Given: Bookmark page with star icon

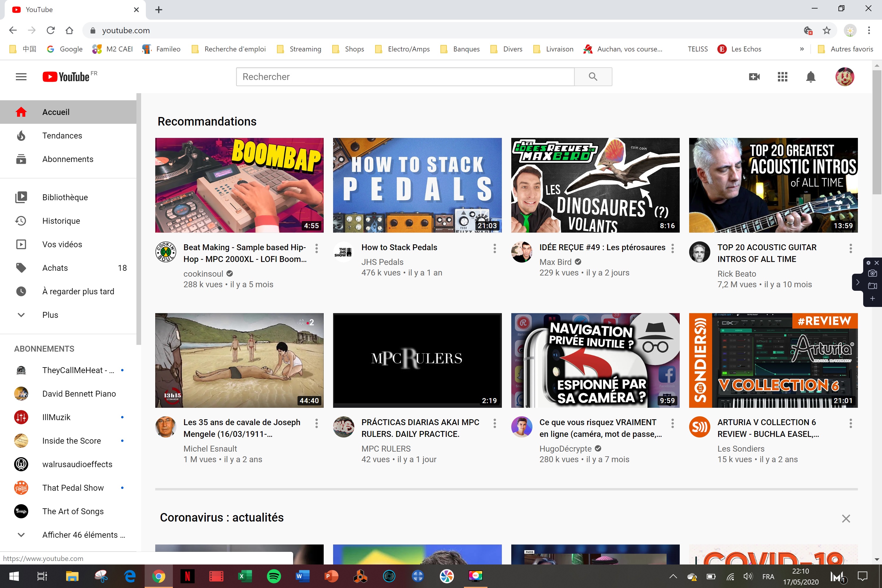Looking at the screenshot, I should [x=826, y=30].
